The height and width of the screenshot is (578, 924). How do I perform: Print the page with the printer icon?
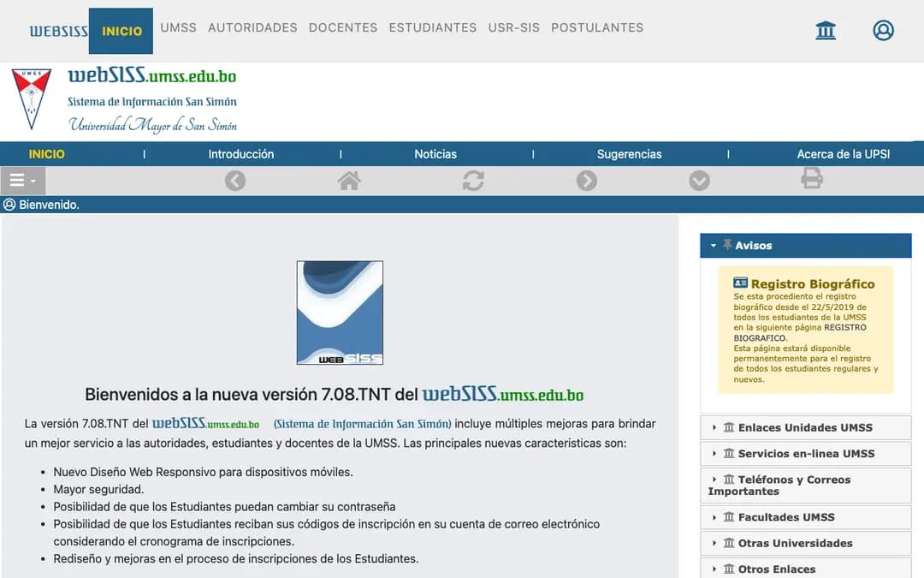[x=811, y=178]
